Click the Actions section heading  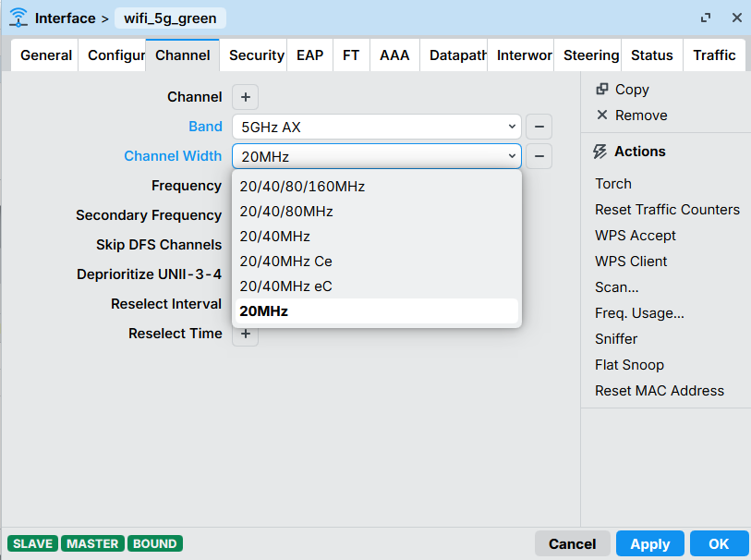point(640,152)
